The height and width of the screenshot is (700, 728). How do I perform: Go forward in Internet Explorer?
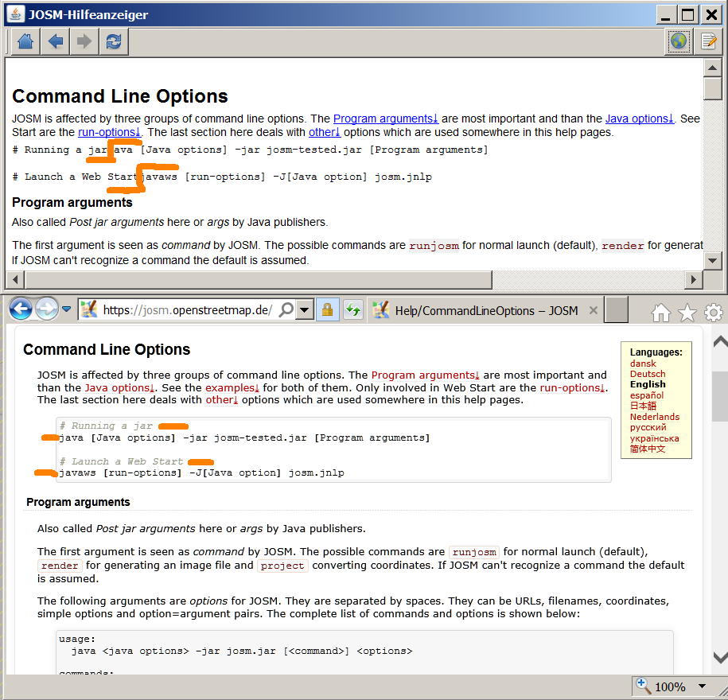click(47, 309)
